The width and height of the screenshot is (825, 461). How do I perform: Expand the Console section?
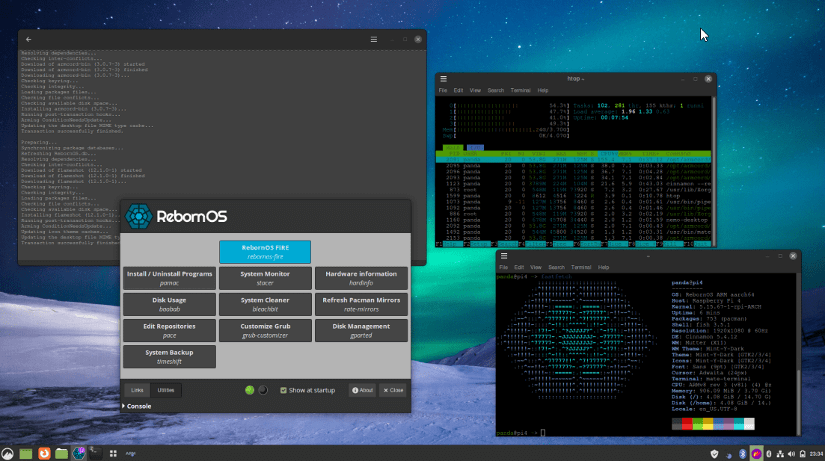137,406
